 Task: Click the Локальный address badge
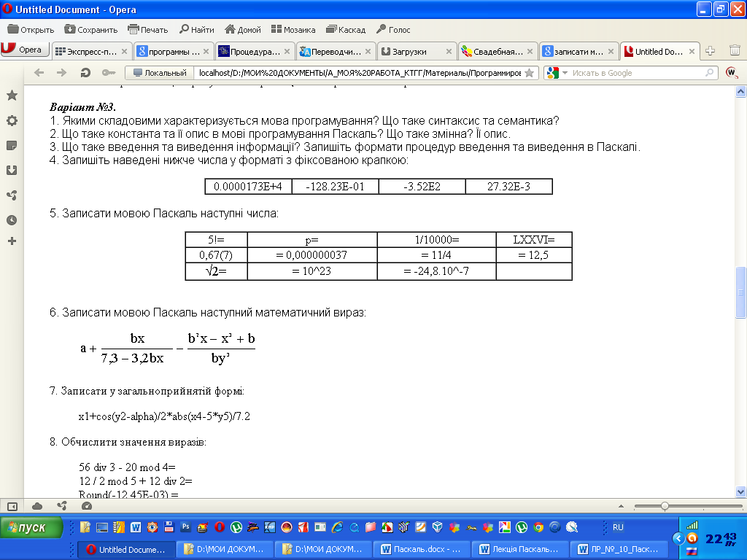point(160,73)
